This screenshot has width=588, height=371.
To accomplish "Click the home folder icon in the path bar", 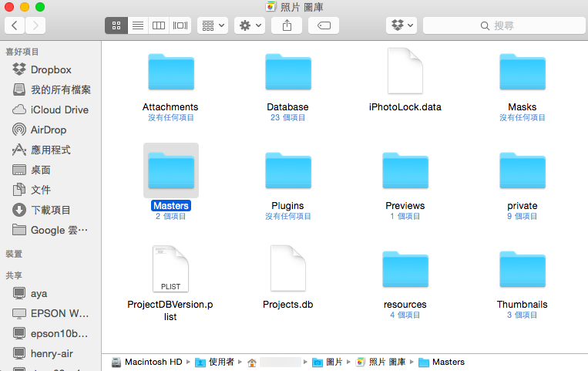I will point(252,363).
